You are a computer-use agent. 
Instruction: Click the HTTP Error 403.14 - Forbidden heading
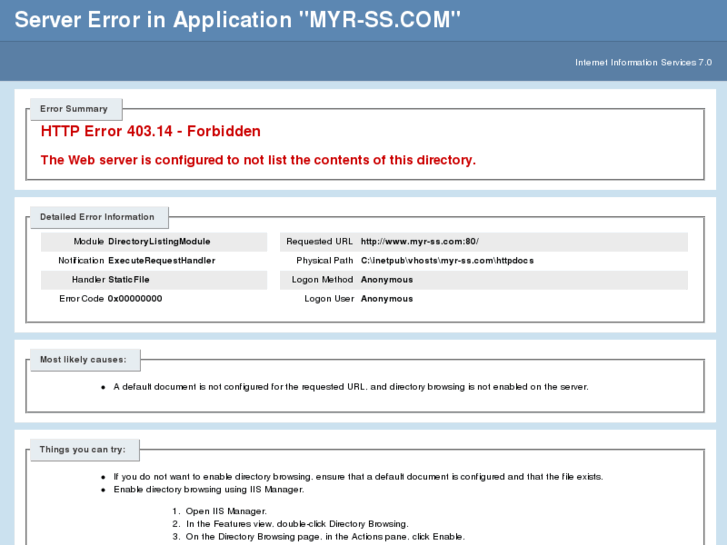pyautogui.click(x=151, y=131)
